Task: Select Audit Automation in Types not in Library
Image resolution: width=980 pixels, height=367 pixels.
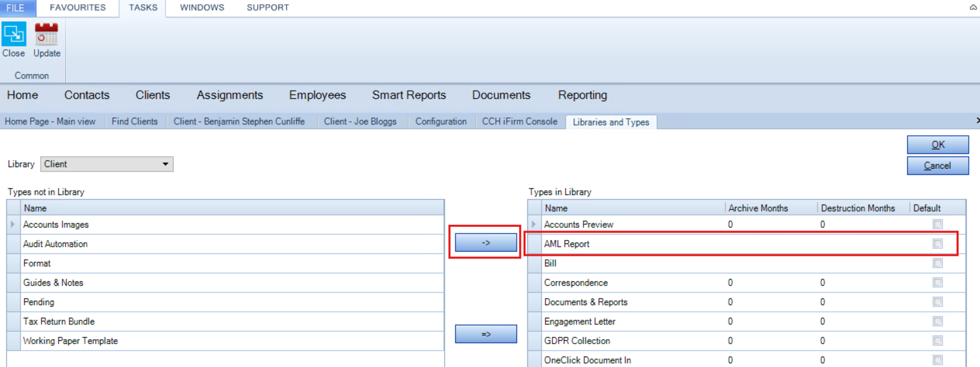Action: pos(226,244)
